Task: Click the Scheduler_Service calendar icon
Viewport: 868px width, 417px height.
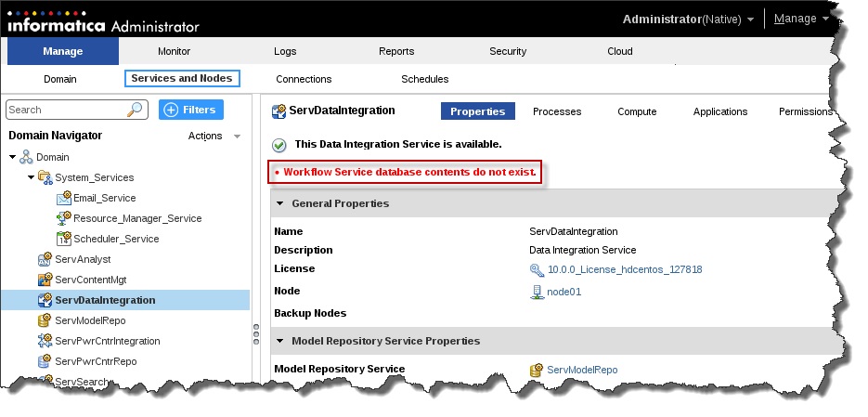Action: coord(64,239)
